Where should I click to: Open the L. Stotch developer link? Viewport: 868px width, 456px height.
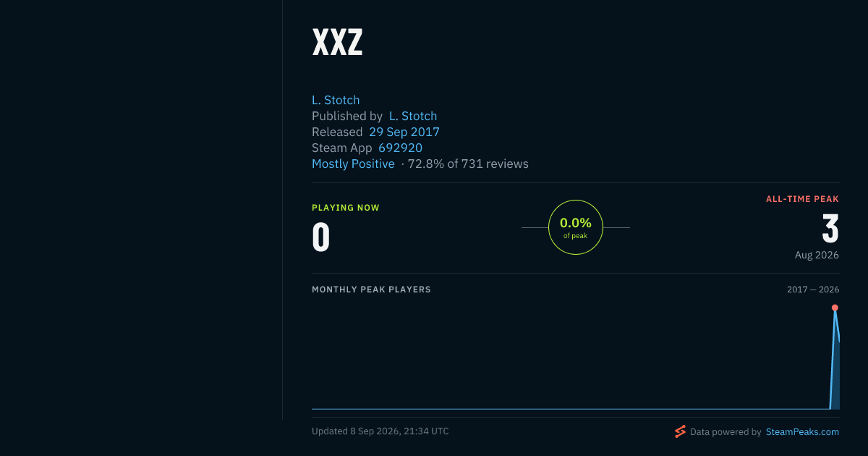point(336,100)
